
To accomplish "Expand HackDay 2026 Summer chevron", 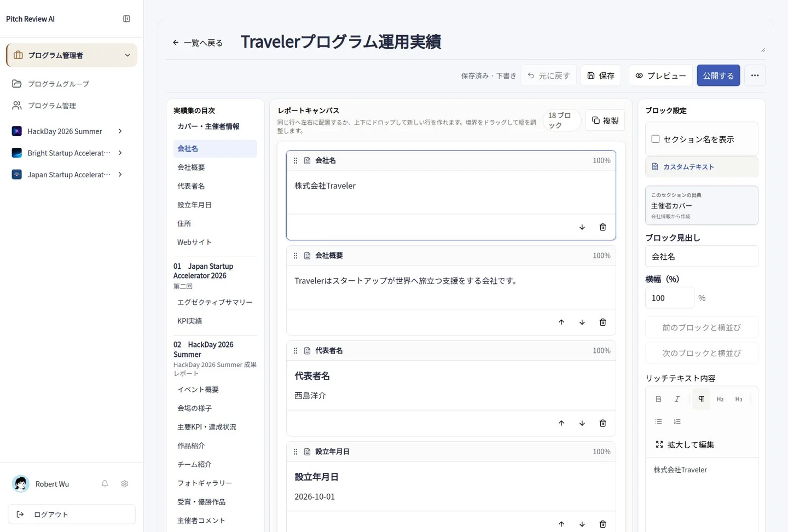I will click(120, 131).
